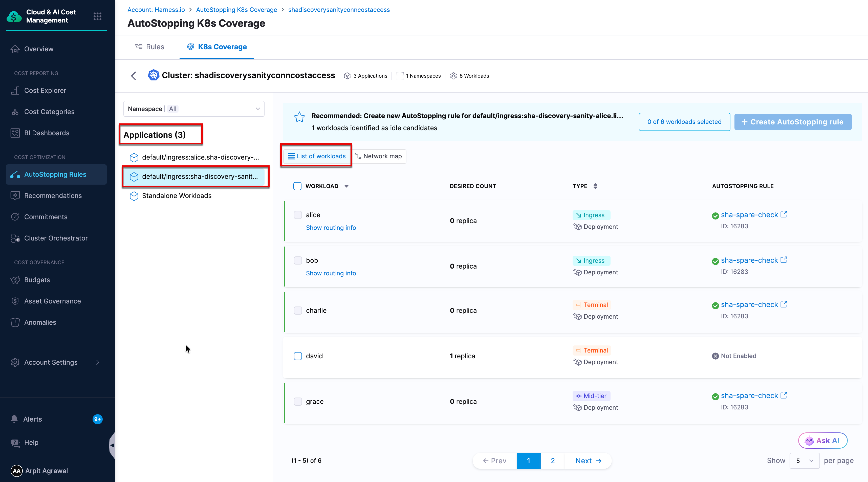Select the david workload checkbox
This screenshot has width=868, height=482.
(x=298, y=356)
